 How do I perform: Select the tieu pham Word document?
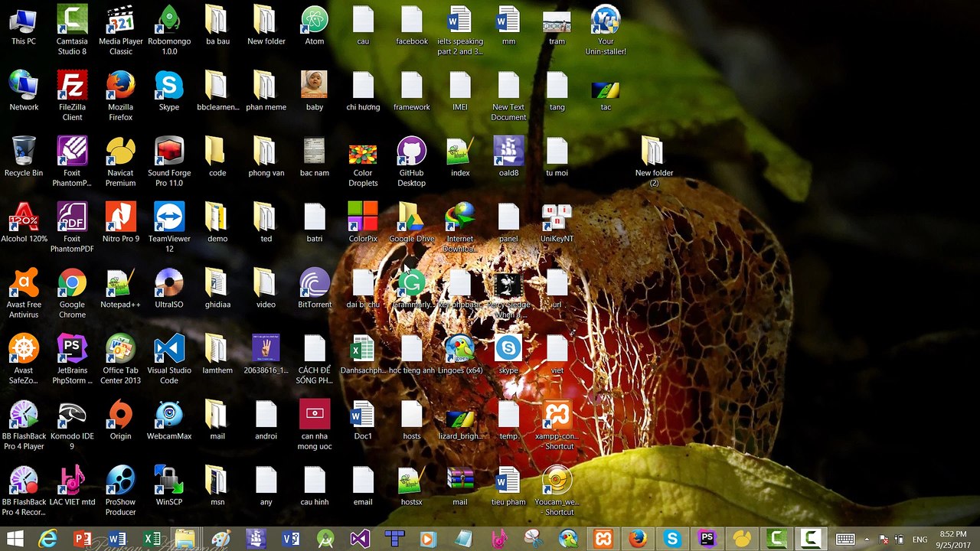tap(508, 486)
